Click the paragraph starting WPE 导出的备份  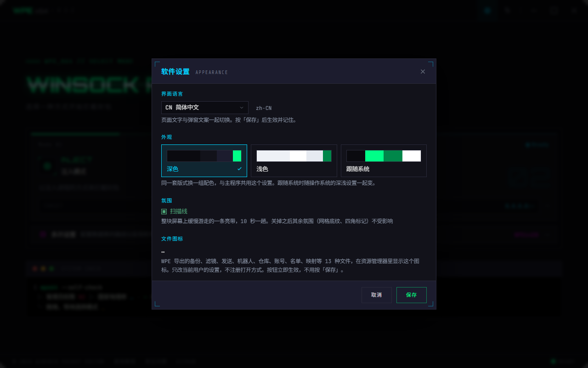[x=290, y=265]
